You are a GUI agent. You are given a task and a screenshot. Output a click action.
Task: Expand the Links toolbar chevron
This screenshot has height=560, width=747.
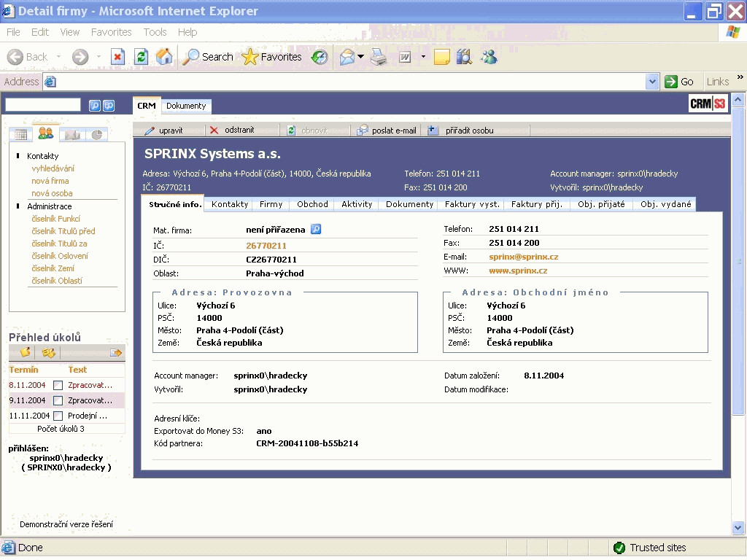[x=740, y=77]
